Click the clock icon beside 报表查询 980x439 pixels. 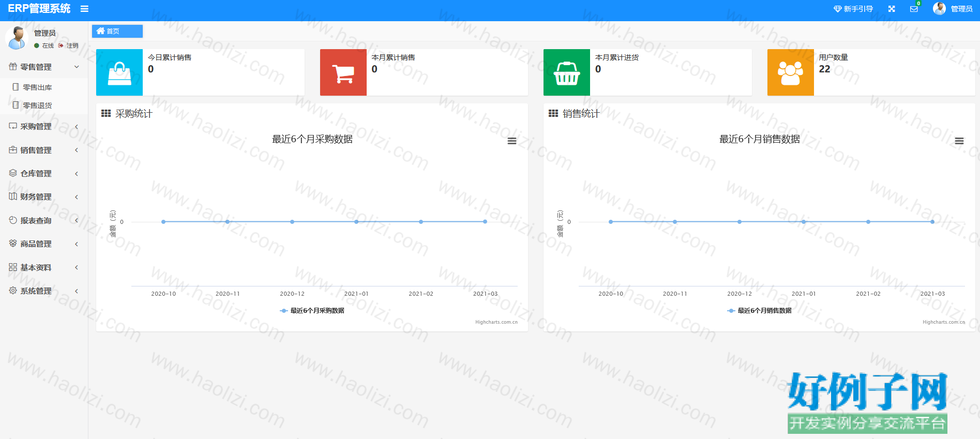click(x=13, y=220)
